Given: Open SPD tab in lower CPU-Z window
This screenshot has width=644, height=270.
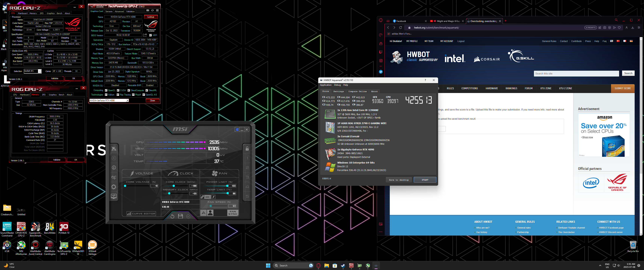Looking at the screenshot, I should [x=44, y=95].
